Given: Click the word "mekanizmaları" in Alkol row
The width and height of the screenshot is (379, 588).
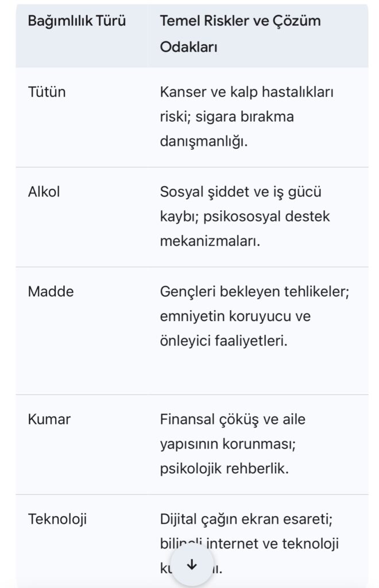Looking at the screenshot, I should point(210,241).
